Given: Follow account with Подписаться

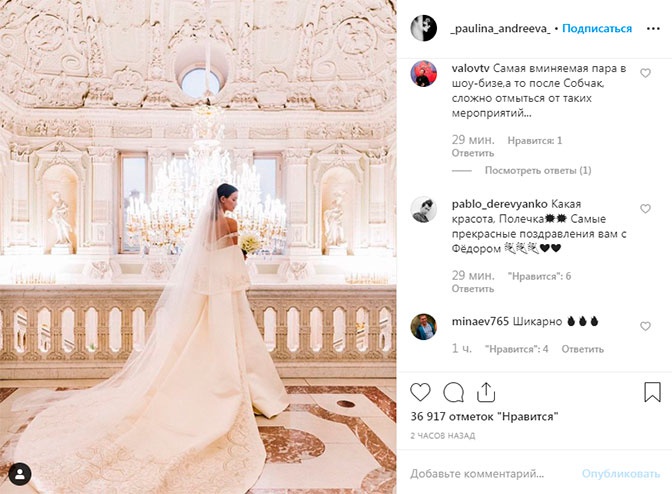Looking at the screenshot, I should coord(597,28).
